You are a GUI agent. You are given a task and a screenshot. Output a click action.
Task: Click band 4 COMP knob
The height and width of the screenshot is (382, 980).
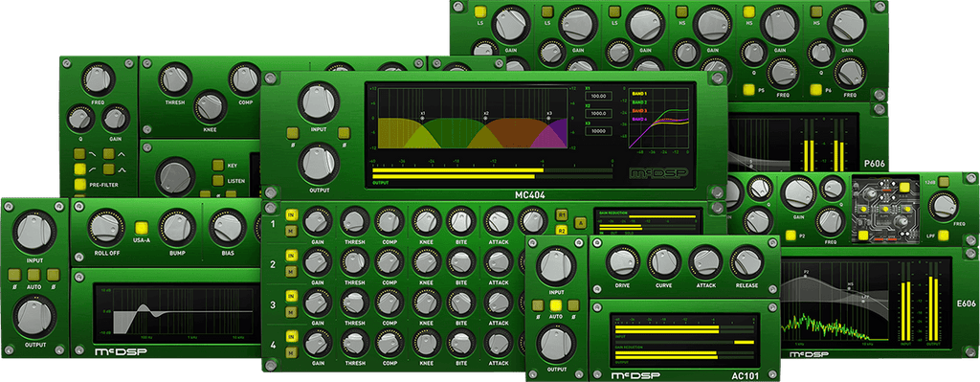click(x=390, y=343)
